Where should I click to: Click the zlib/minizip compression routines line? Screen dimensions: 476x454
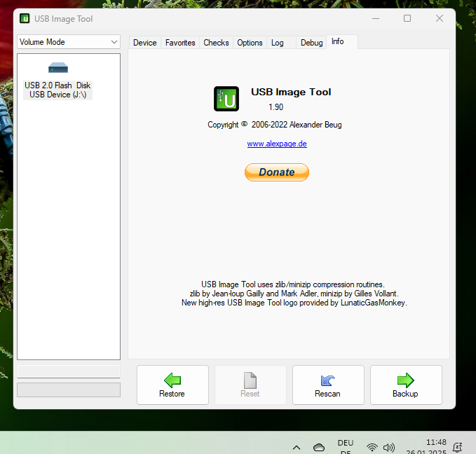click(x=293, y=284)
